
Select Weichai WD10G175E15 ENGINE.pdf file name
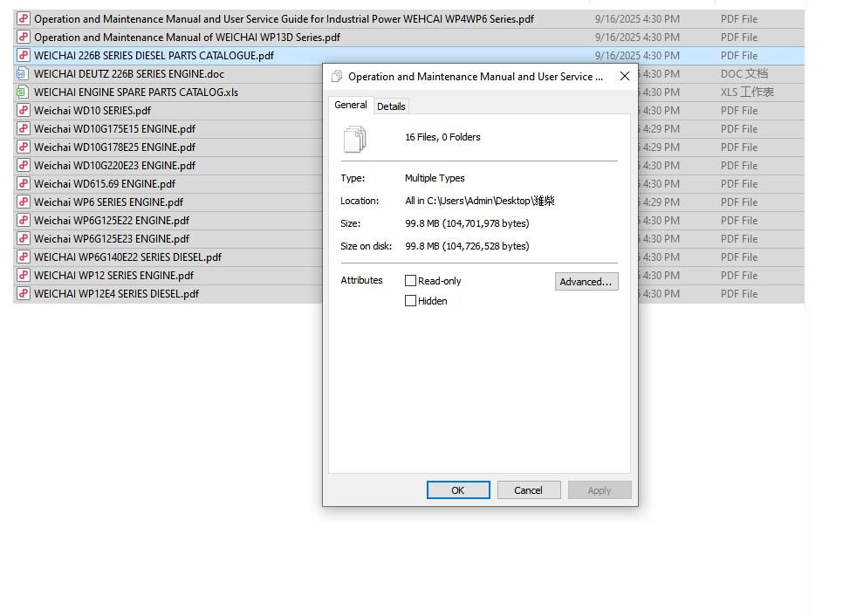click(115, 129)
